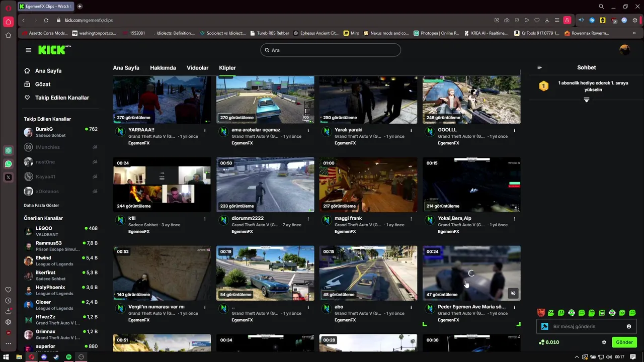Open WhatsApp in the Opera sidebar

click(x=8, y=164)
